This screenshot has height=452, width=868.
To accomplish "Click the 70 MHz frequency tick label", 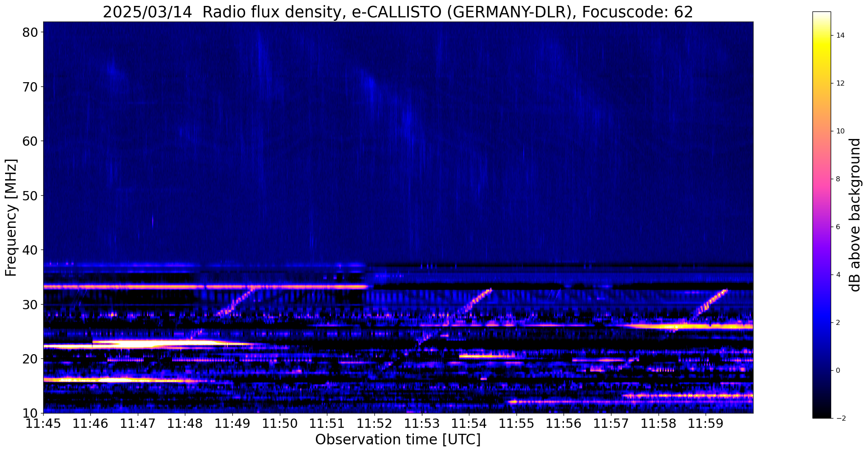I will click(30, 87).
